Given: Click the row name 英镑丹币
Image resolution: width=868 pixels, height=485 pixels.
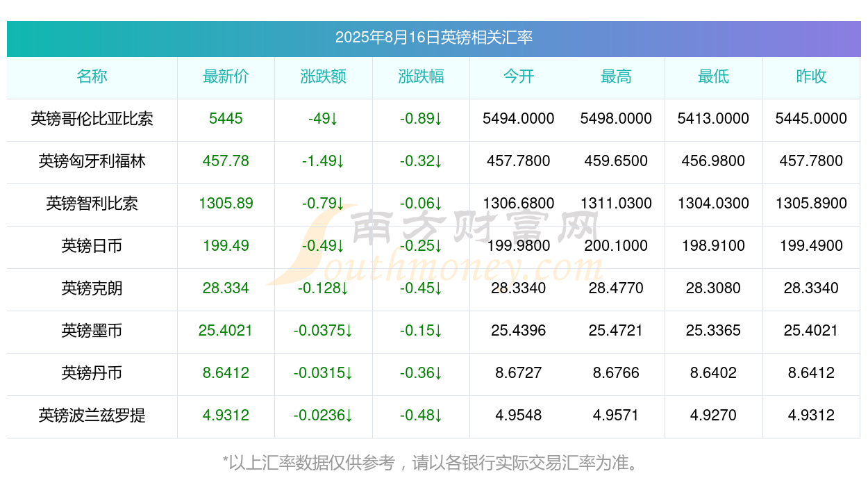Looking at the screenshot, I should pos(92,373).
